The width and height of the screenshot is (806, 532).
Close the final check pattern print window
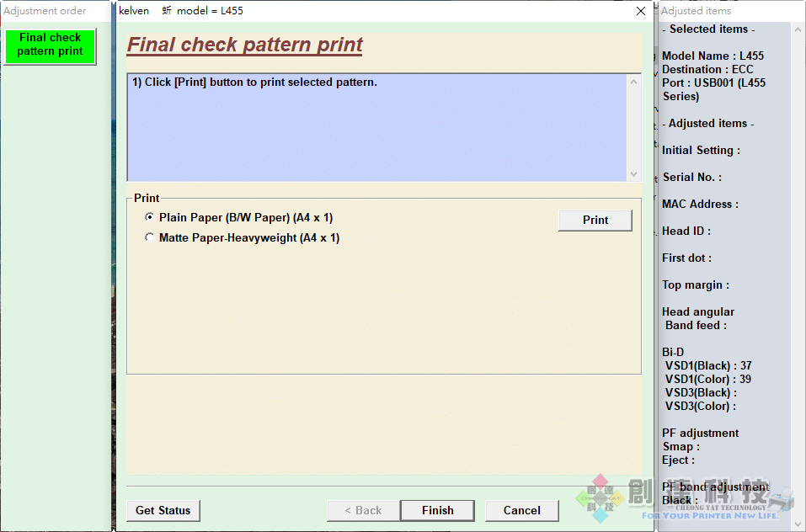[x=640, y=11]
